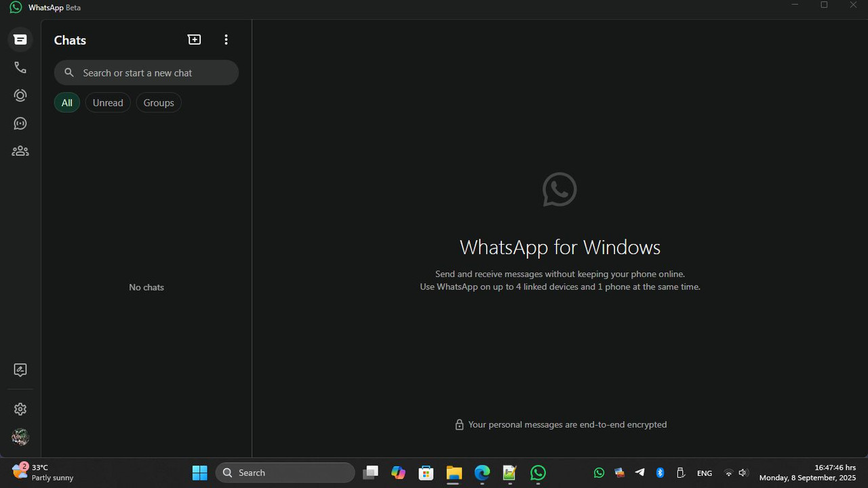Open the Windows Start menu
This screenshot has width=868, height=488.
[x=200, y=472]
